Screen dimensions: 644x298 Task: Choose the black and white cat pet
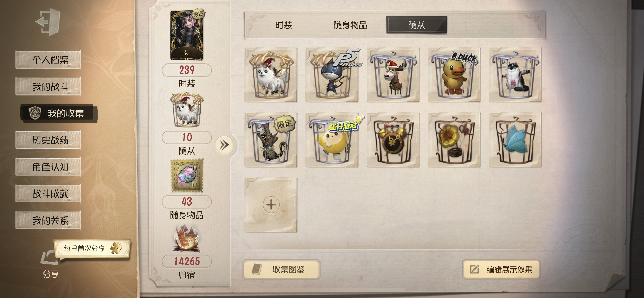pos(515,75)
